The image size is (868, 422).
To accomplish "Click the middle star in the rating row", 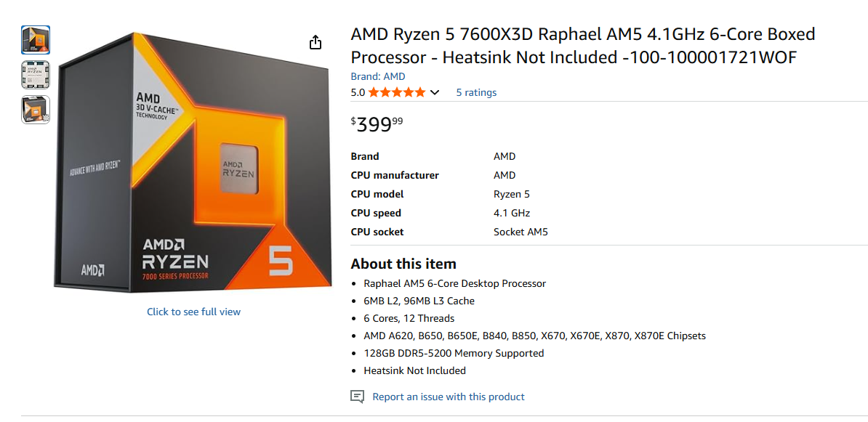I will pos(398,92).
